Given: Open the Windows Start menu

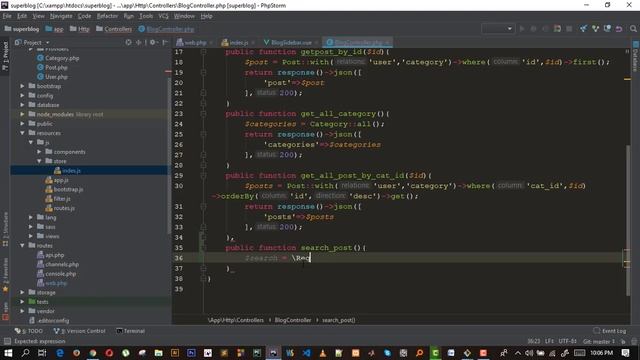Looking at the screenshot, I should [x=8, y=353].
